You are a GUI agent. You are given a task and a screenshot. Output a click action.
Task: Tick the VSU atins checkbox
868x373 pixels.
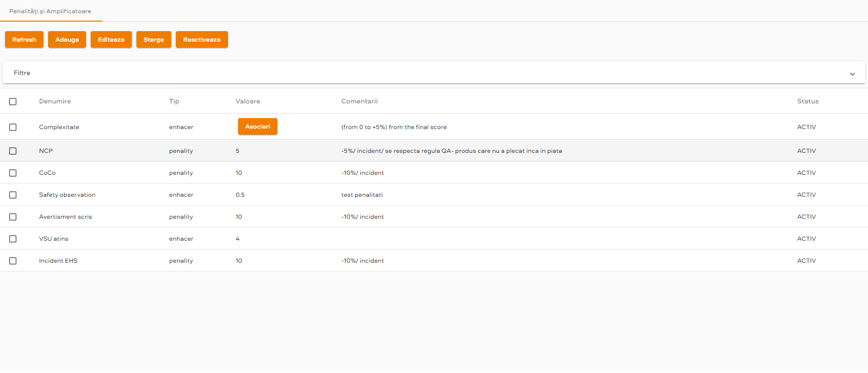point(13,239)
